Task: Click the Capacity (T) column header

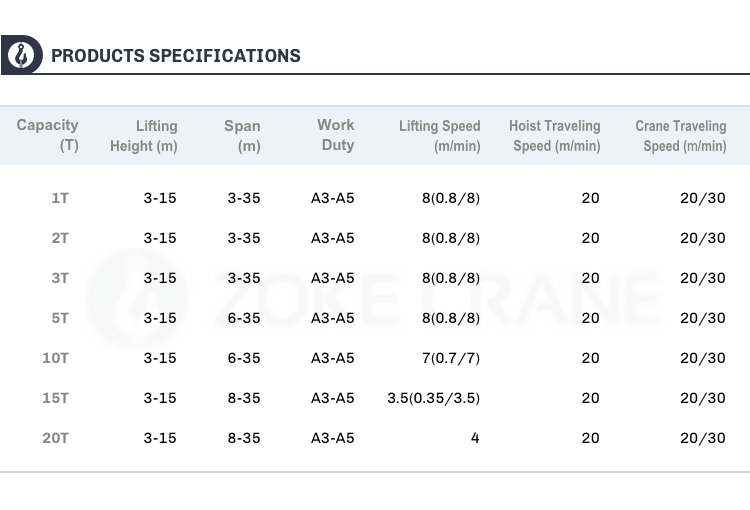Action: pos(47,135)
